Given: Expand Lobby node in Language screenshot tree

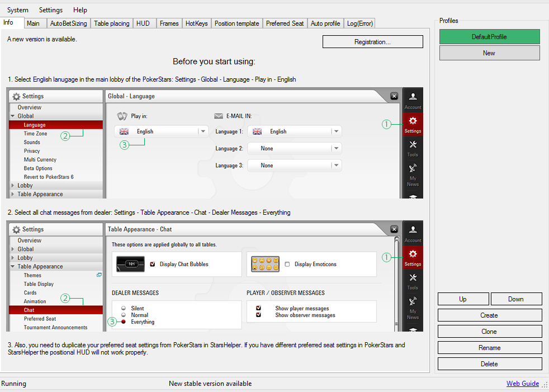Looking at the screenshot, I should point(13,185).
